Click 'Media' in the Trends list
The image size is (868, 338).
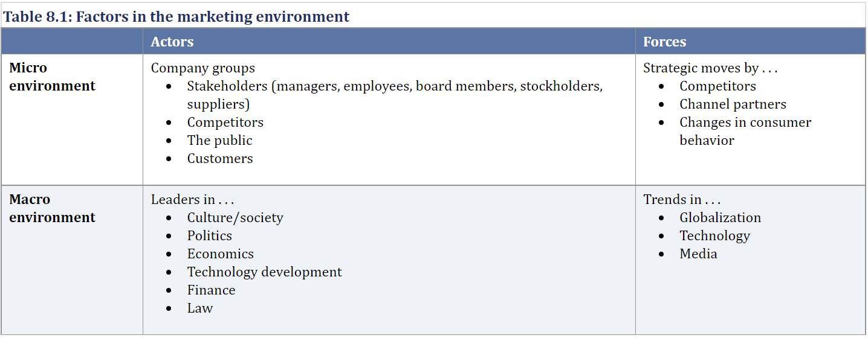tap(698, 253)
